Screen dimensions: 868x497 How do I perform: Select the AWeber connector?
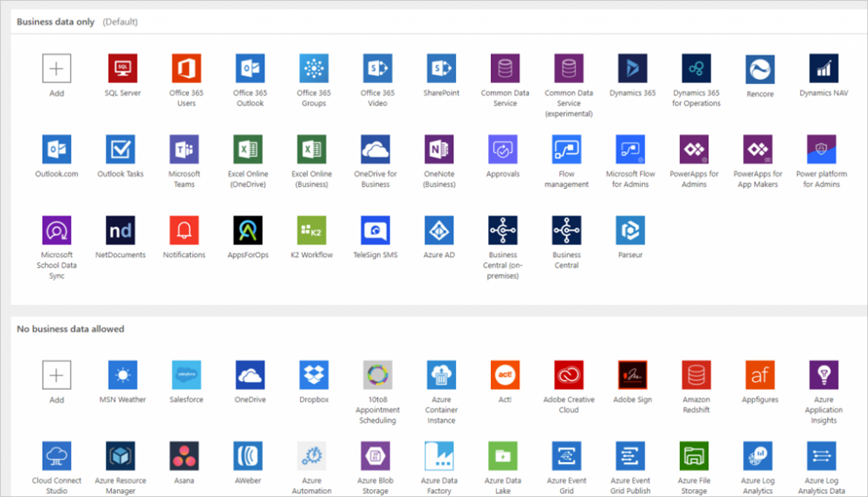pyautogui.click(x=247, y=456)
